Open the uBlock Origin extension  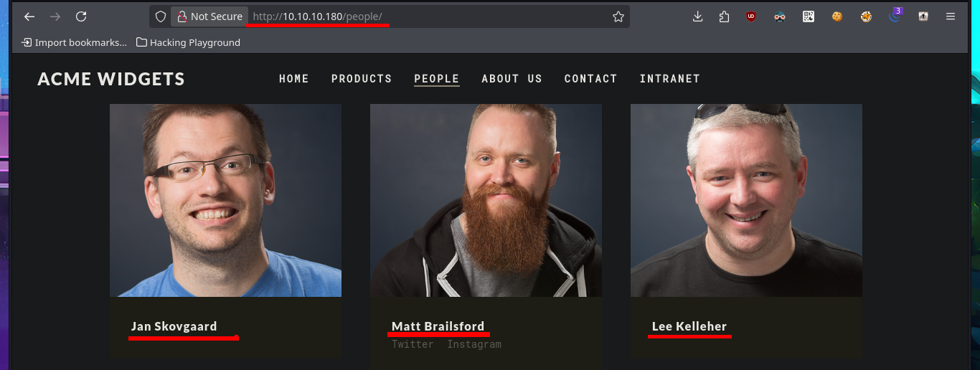(751, 16)
